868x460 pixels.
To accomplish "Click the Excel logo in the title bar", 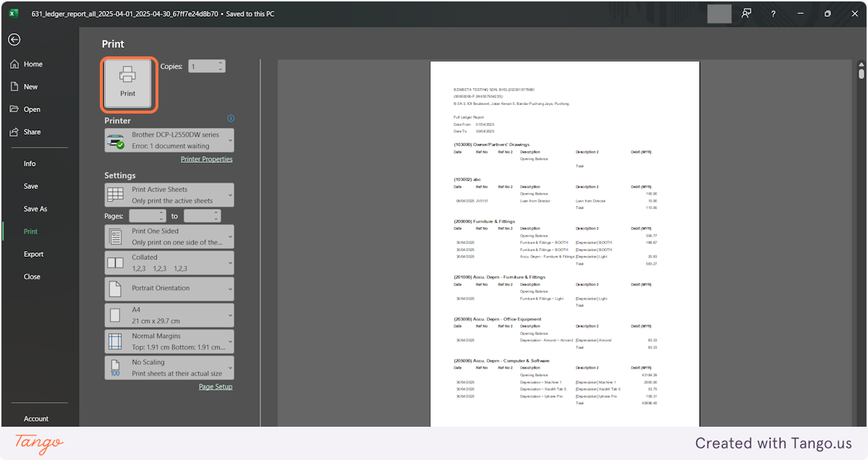I will click(14, 13).
